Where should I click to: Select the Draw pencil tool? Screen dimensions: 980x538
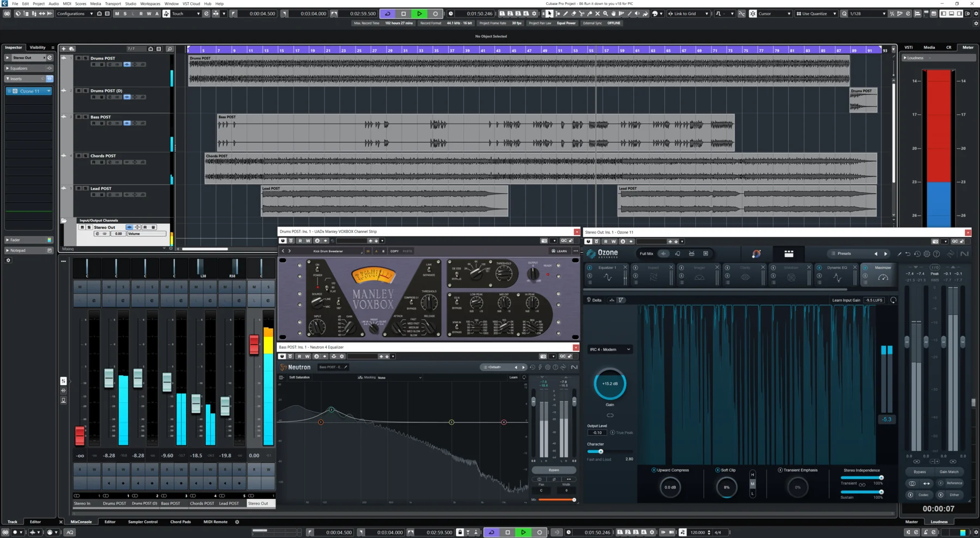(566, 14)
